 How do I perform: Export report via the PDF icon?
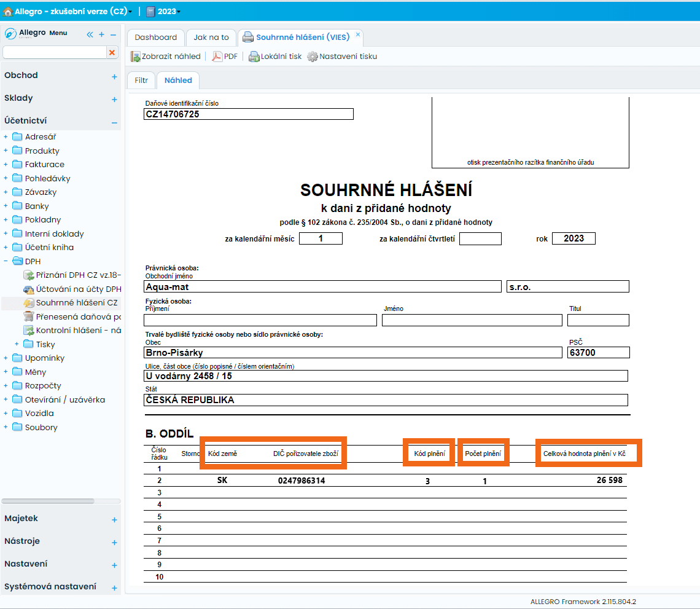pos(217,57)
